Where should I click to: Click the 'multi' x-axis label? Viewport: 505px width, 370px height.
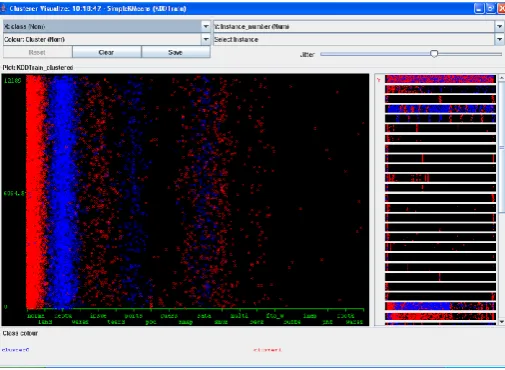click(239, 316)
